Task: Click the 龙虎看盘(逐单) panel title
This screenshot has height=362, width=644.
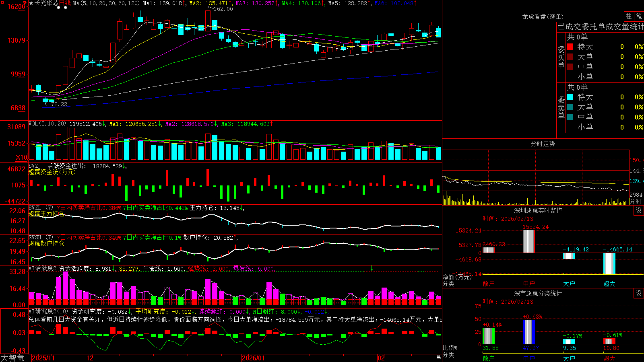Action: [x=543, y=16]
